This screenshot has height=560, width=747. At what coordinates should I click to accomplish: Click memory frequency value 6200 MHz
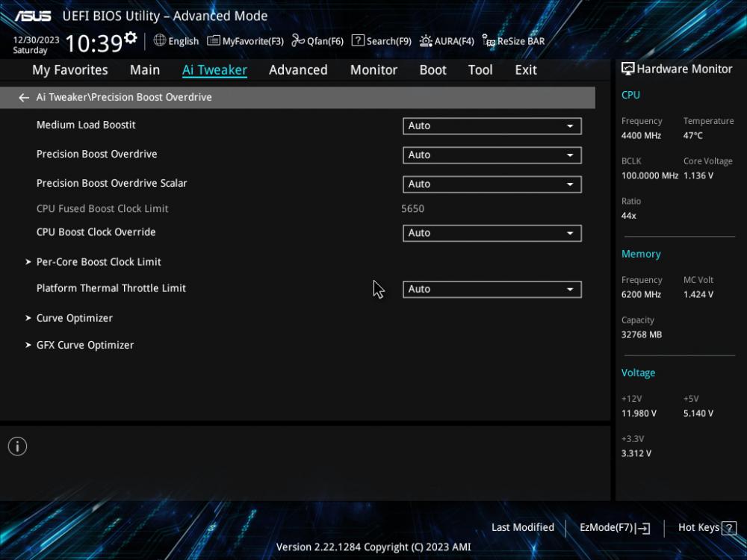[641, 295]
